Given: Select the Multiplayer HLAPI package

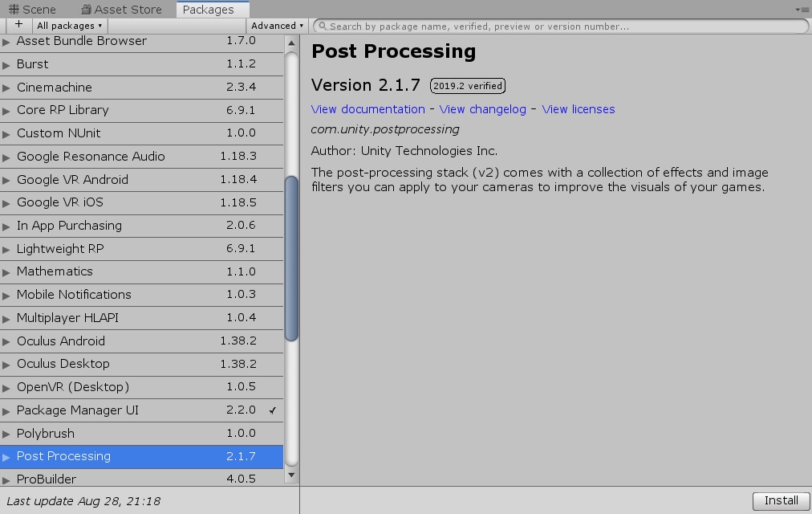Looking at the screenshot, I should [141, 317].
